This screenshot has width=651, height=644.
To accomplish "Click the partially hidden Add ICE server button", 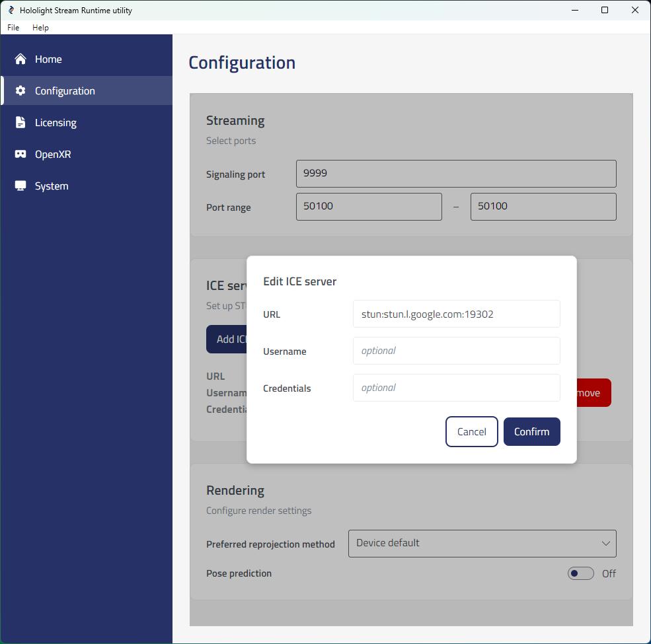I will (x=227, y=339).
